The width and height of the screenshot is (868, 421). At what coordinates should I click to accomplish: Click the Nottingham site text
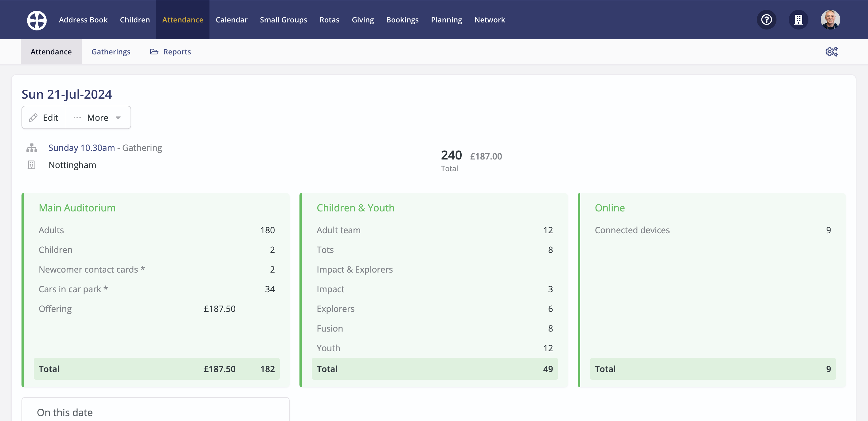pos(72,165)
